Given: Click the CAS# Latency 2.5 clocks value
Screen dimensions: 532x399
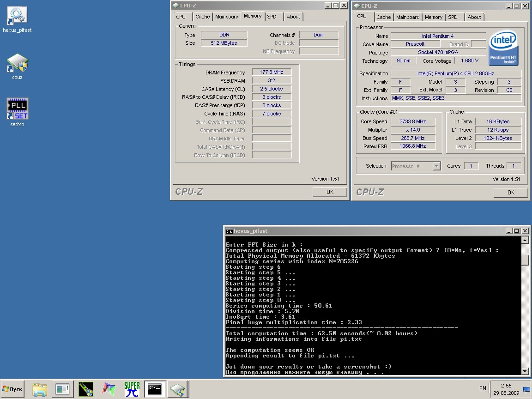Looking at the screenshot, I should click(x=272, y=89).
